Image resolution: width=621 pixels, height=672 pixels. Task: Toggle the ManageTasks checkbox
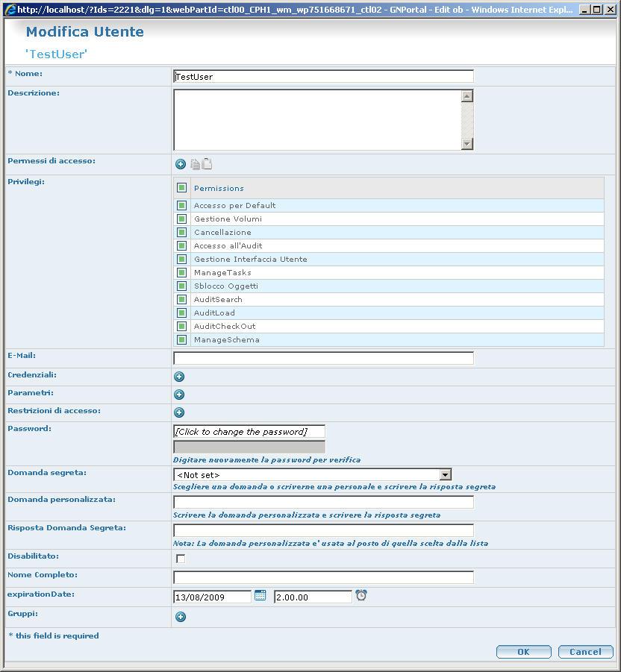pos(182,272)
